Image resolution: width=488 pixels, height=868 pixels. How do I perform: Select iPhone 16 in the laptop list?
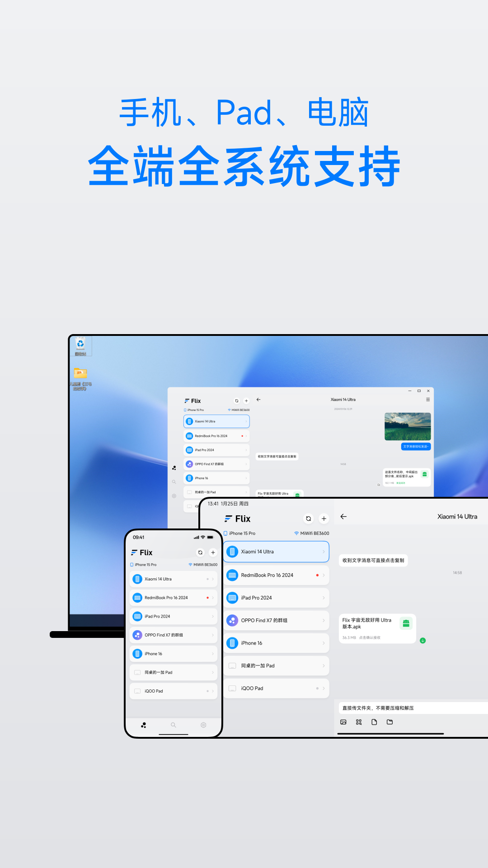click(x=216, y=478)
